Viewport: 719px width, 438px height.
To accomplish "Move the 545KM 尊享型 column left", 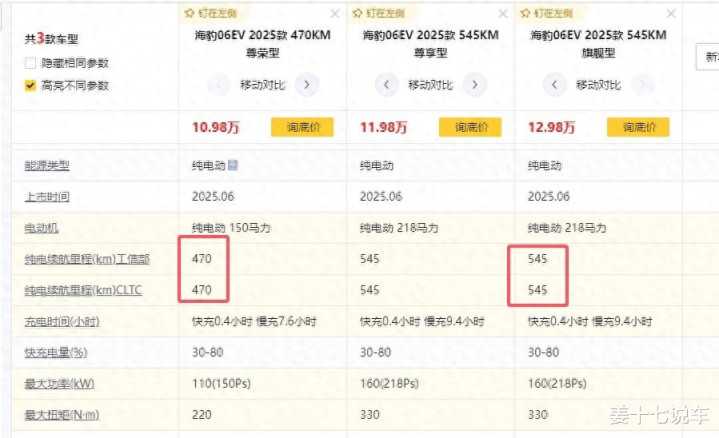I will click(x=387, y=85).
